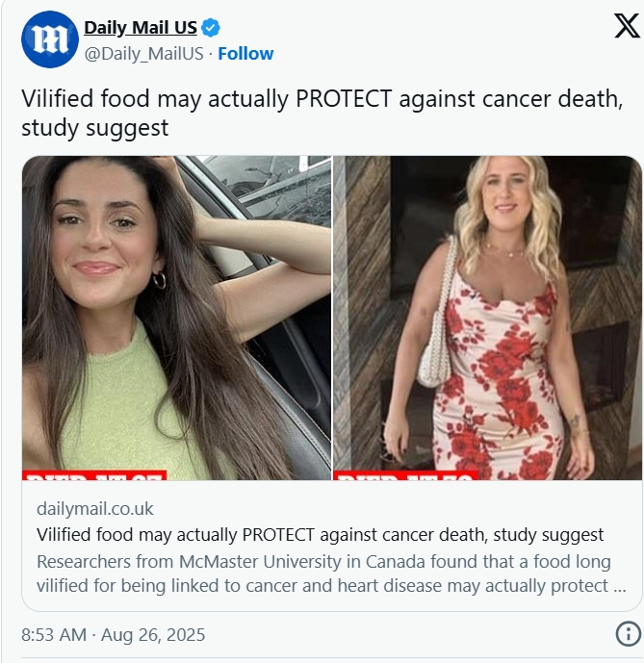The image size is (644, 663).
Task: Click the info circle icon beside timestamp
Action: click(x=629, y=633)
